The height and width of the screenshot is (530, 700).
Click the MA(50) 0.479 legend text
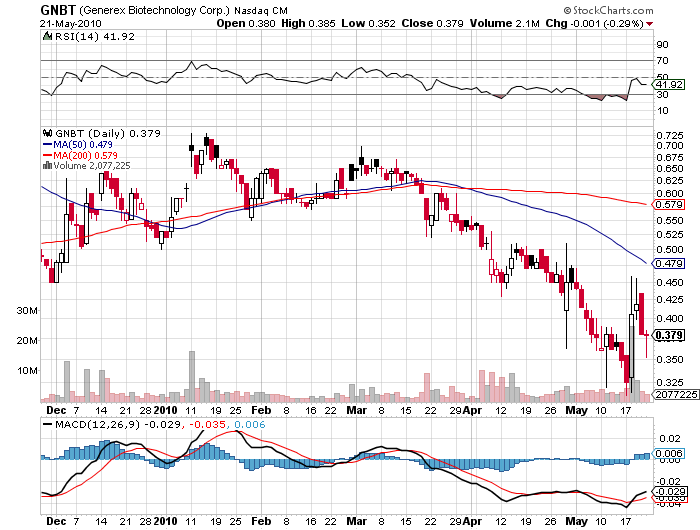pos(83,144)
